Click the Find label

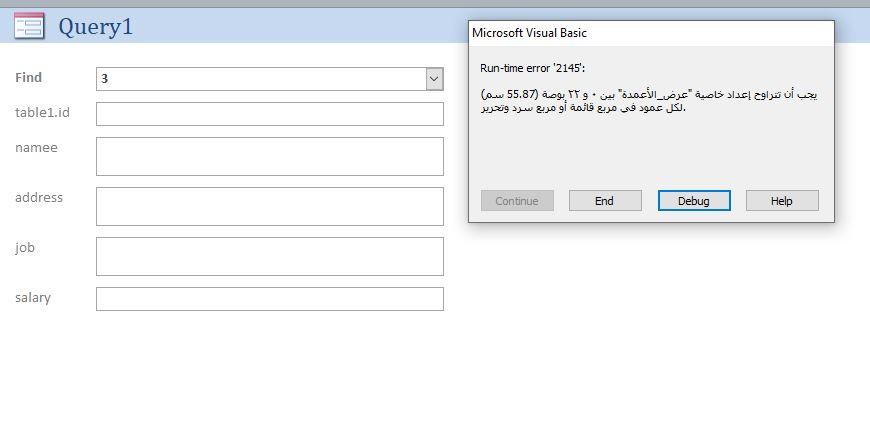(28, 78)
